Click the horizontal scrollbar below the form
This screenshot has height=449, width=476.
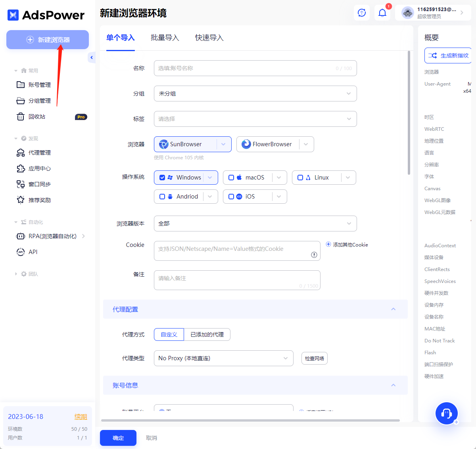coord(250,420)
